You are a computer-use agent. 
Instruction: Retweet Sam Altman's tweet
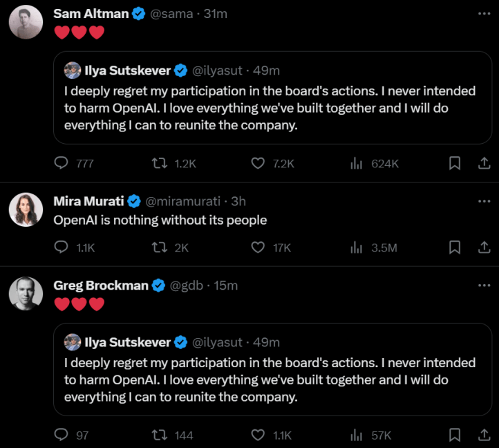159,163
